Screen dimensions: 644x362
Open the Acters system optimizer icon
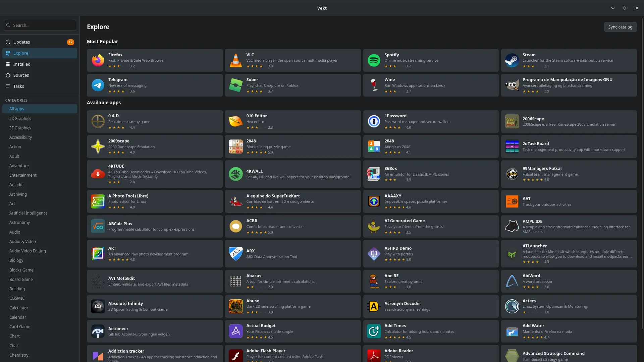point(512,306)
